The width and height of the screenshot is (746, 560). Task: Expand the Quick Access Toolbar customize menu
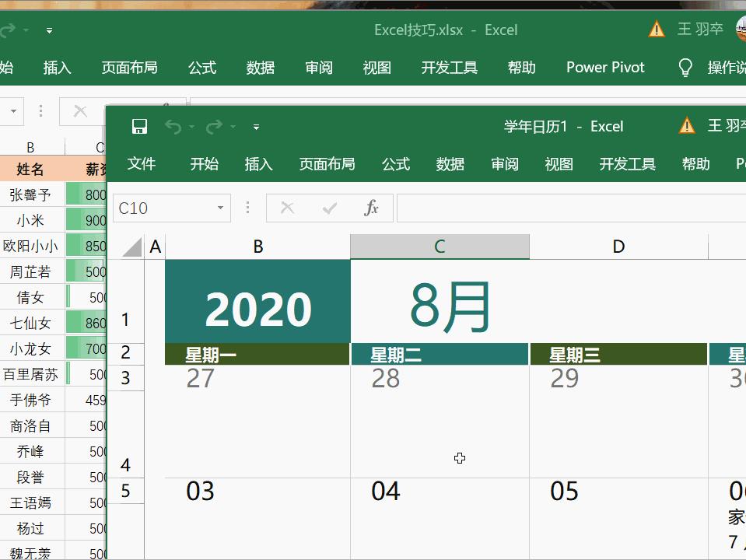[x=256, y=127]
